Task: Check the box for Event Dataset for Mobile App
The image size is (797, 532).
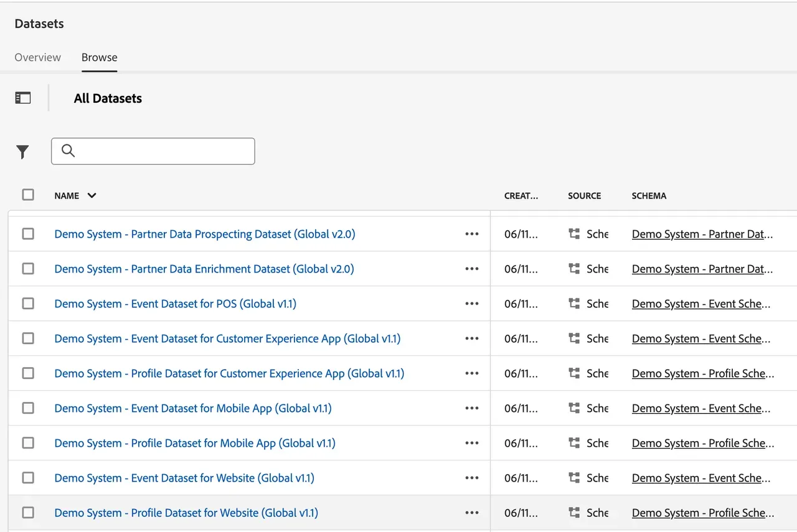Action: coord(28,408)
